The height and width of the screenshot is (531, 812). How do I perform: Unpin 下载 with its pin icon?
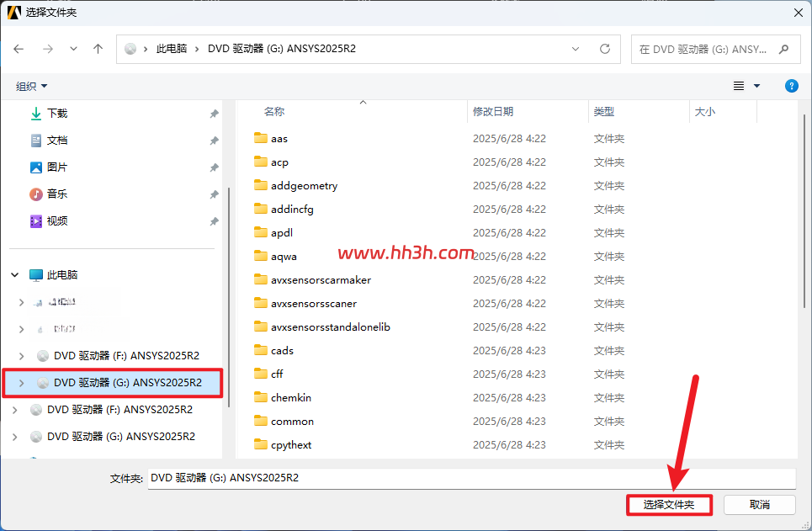pos(214,114)
